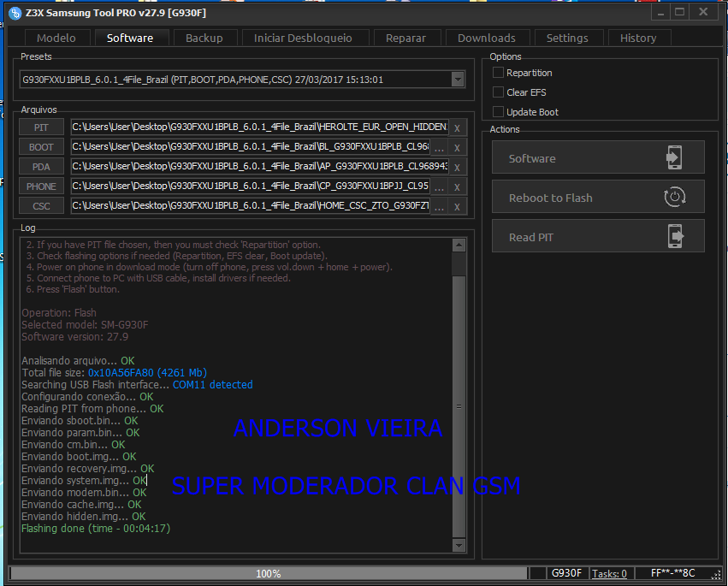Clear the BOOT file with X
The image size is (728, 586).
pyautogui.click(x=458, y=148)
